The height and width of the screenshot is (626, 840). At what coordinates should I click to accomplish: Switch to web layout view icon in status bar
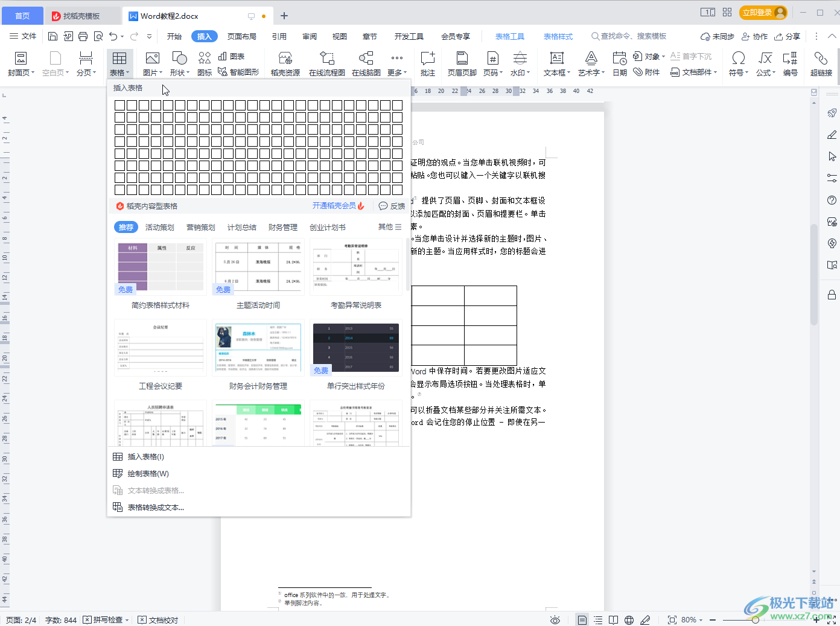coord(629,620)
